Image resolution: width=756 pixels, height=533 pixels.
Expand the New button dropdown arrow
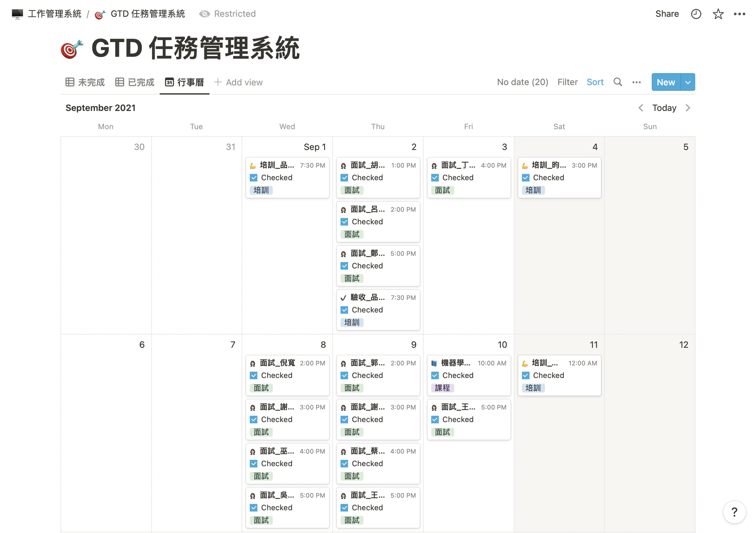pyautogui.click(x=687, y=82)
